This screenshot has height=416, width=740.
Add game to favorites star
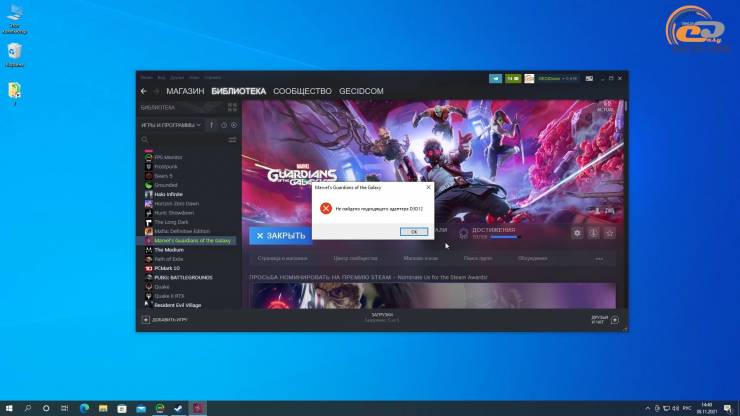(610, 233)
